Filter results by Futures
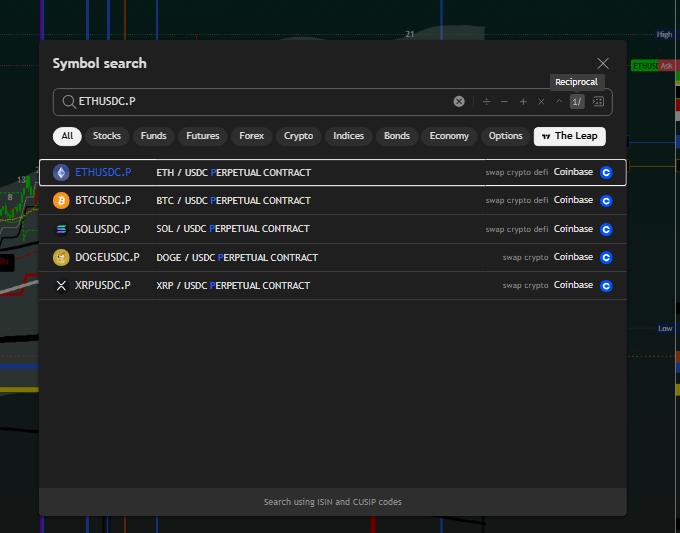Image resolution: width=680 pixels, height=533 pixels. pyautogui.click(x=203, y=136)
